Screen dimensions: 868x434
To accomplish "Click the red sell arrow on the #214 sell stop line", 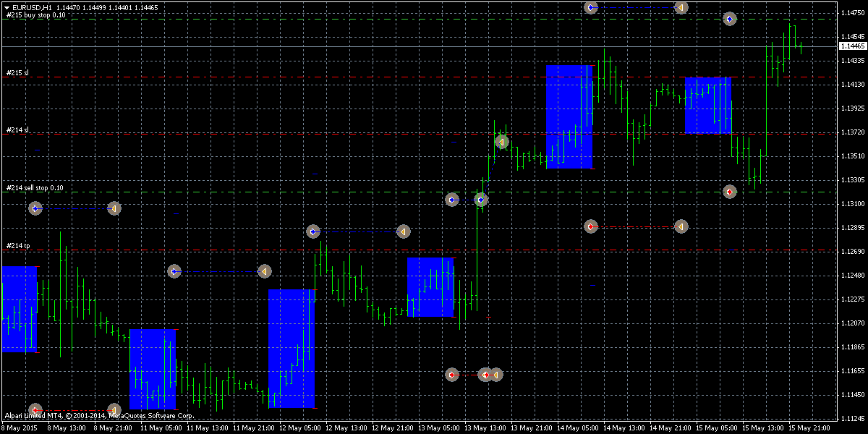I will pos(730,192).
